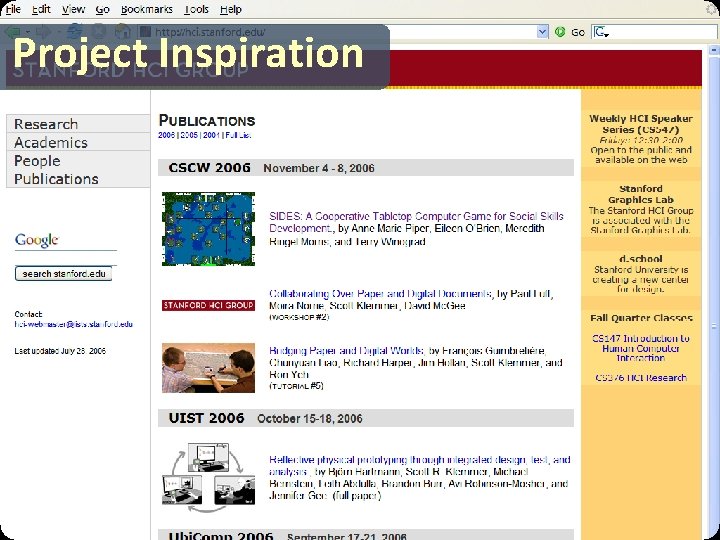Screen dimensions: 720x540
Task: Click the 'CSCW 2006' section heading
Action: pos(209,168)
